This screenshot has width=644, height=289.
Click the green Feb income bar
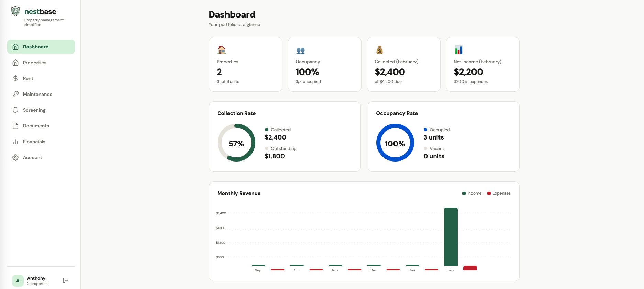point(451,236)
